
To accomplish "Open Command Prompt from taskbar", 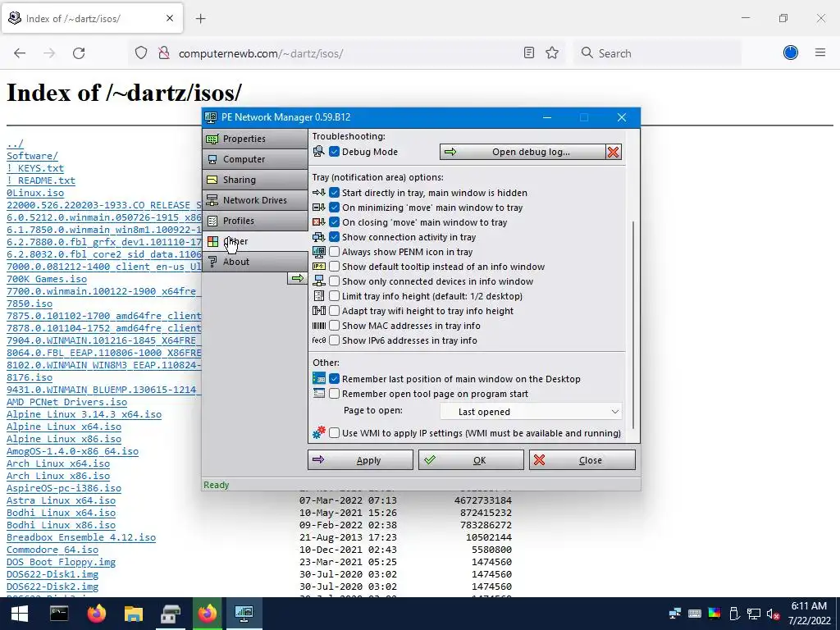I will click(x=59, y=614).
